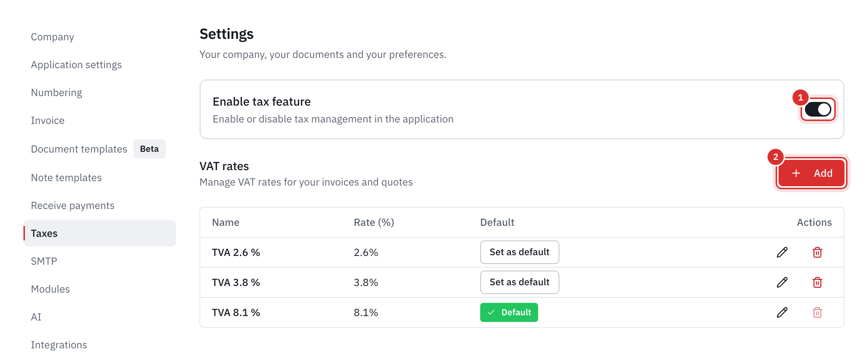Viewport: 868px width, 352px height.
Task: Click the VAT rates heading
Action: [224, 166]
